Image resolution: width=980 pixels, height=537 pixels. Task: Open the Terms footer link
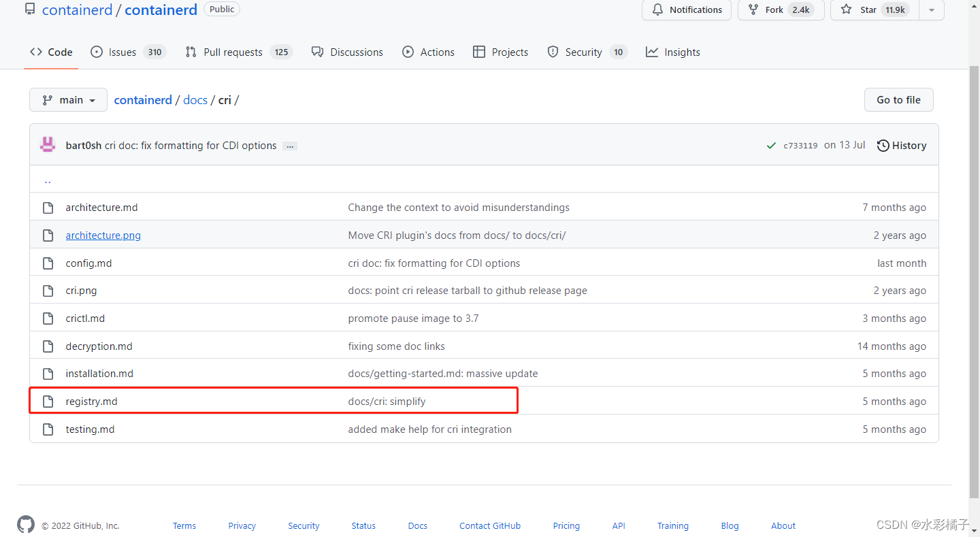coord(184,526)
